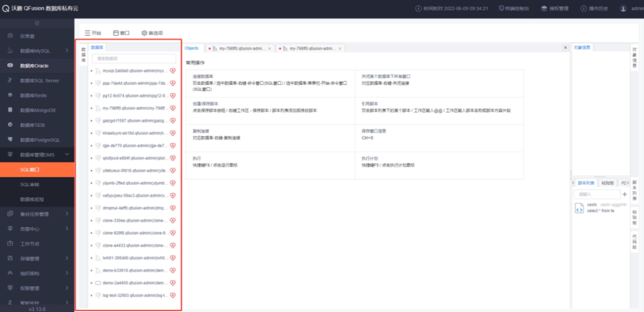The width and height of the screenshot is (644, 312).
Task: Select khiaetuyni-eb19d in the database tree
Action: tap(135, 133)
